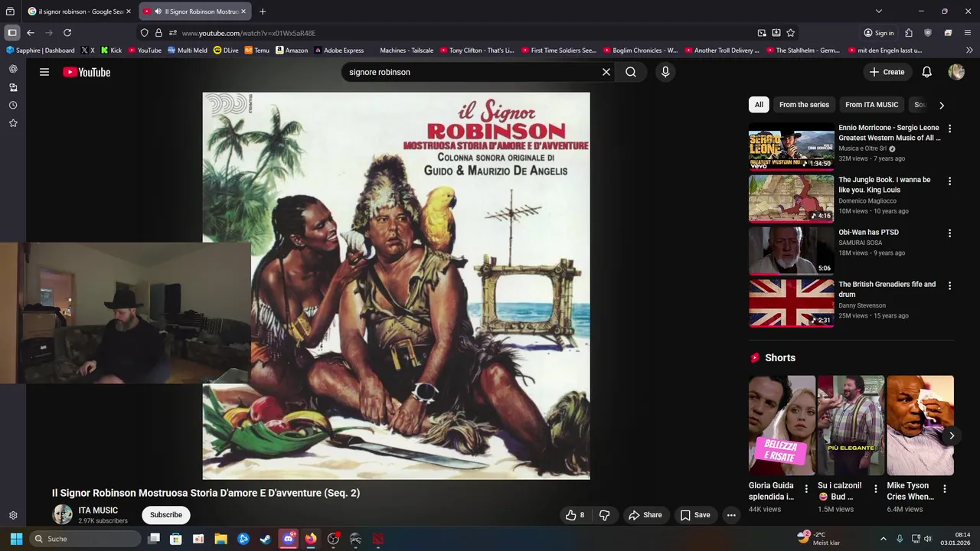Open sidebar settings gear
The image size is (980, 551).
(13, 516)
